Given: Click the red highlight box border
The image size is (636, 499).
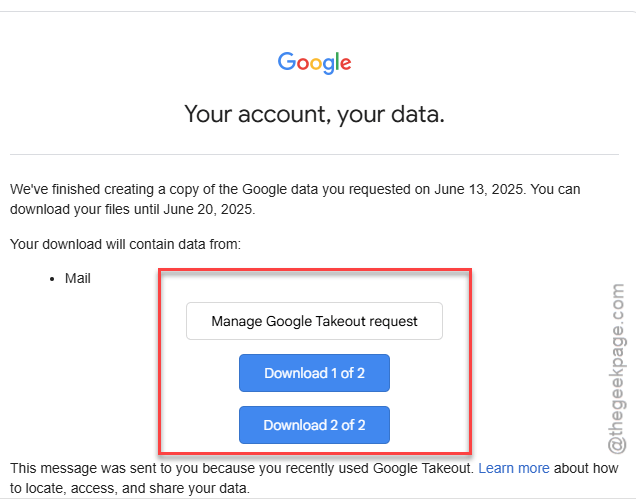Looking at the screenshot, I should coord(314,270).
